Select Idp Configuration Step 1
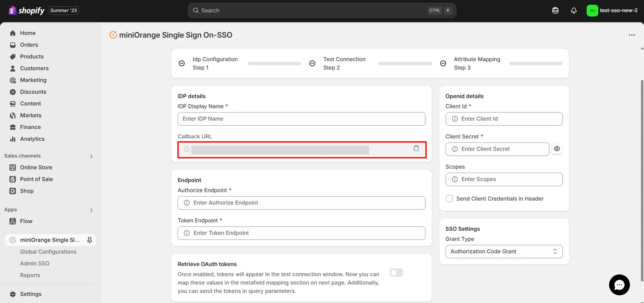 215,63
